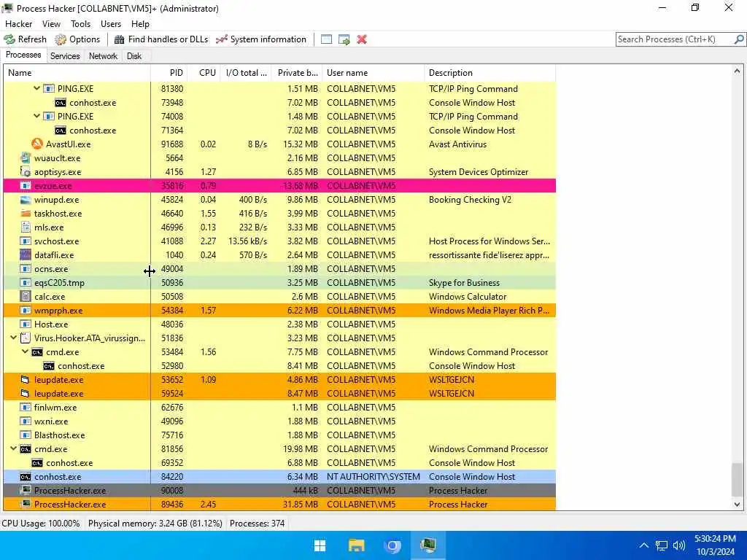The image size is (747, 560).
Task: Click the CPU Usage status bar entry
Action: tap(42, 523)
